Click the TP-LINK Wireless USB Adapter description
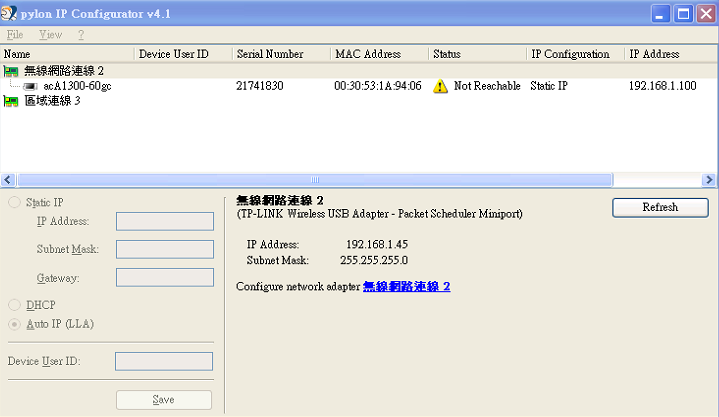 [x=380, y=214]
